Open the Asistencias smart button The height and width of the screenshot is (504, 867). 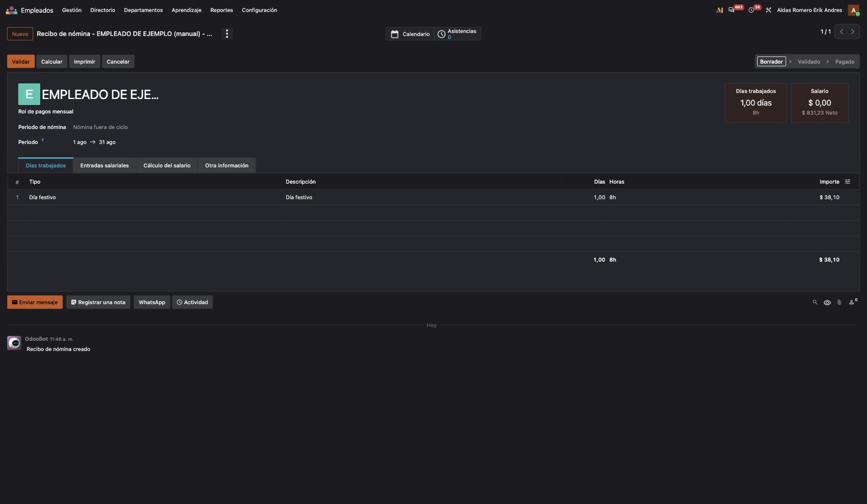tap(458, 34)
